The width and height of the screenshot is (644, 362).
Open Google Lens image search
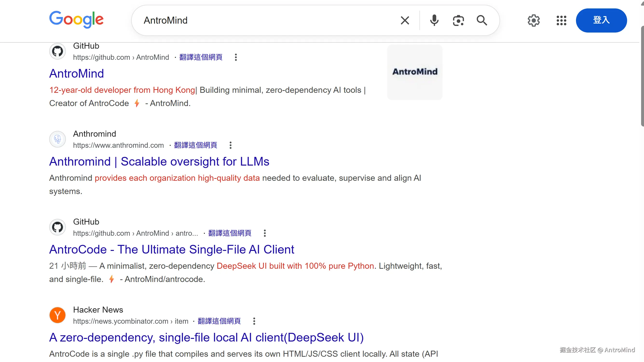tap(458, 20)
